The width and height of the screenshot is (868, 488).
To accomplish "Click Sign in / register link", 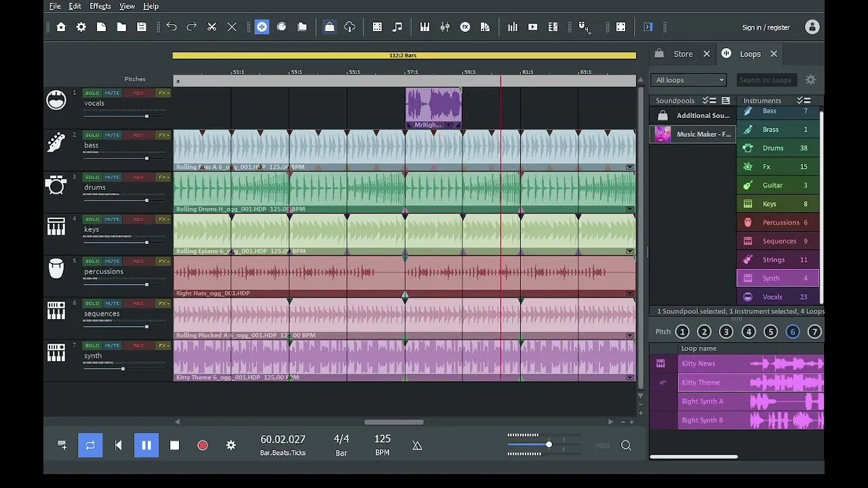I will tap(766, 27).
